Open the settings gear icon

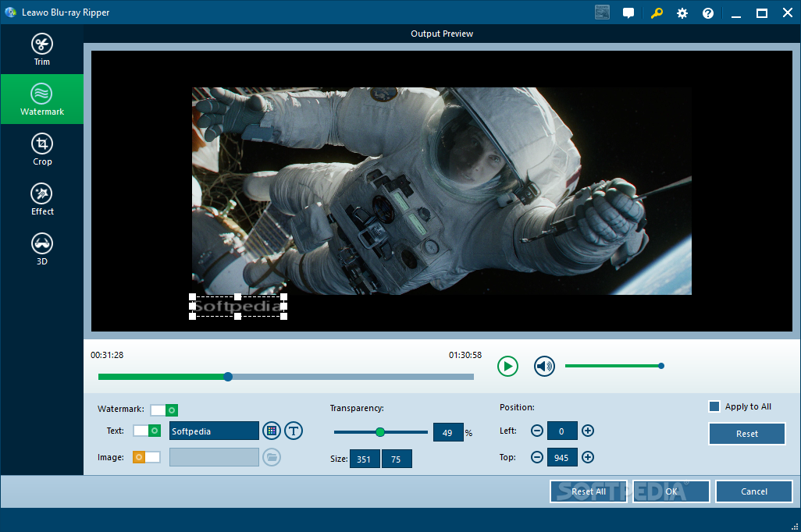click(682, 13)
